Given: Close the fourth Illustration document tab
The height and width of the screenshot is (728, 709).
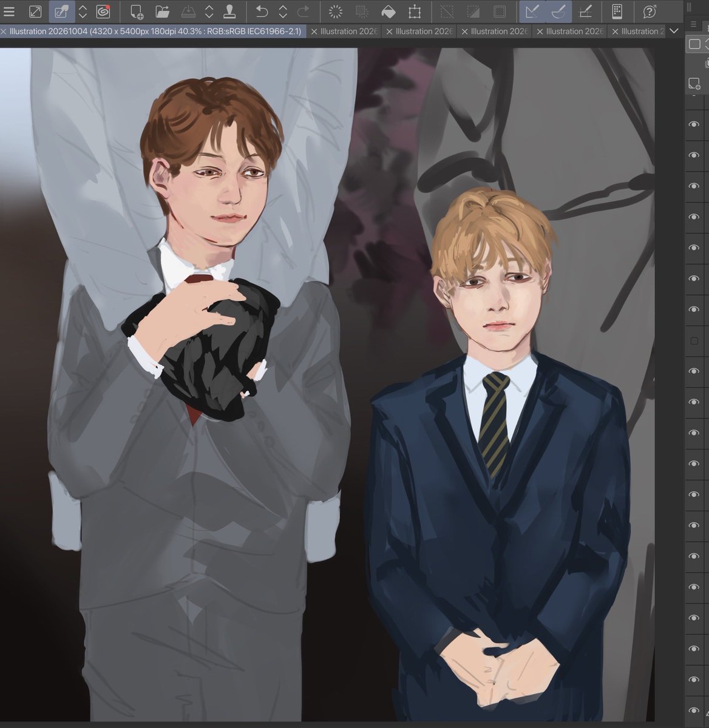Looking at the screenshot, I should coord(465,31).
